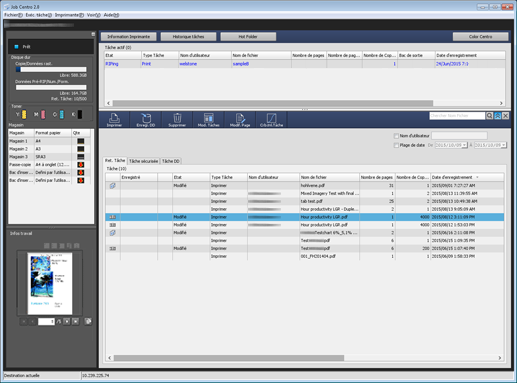This screenshot has height=383, width=517.
Task: Click the Historique tâches button
Action: 188,37
